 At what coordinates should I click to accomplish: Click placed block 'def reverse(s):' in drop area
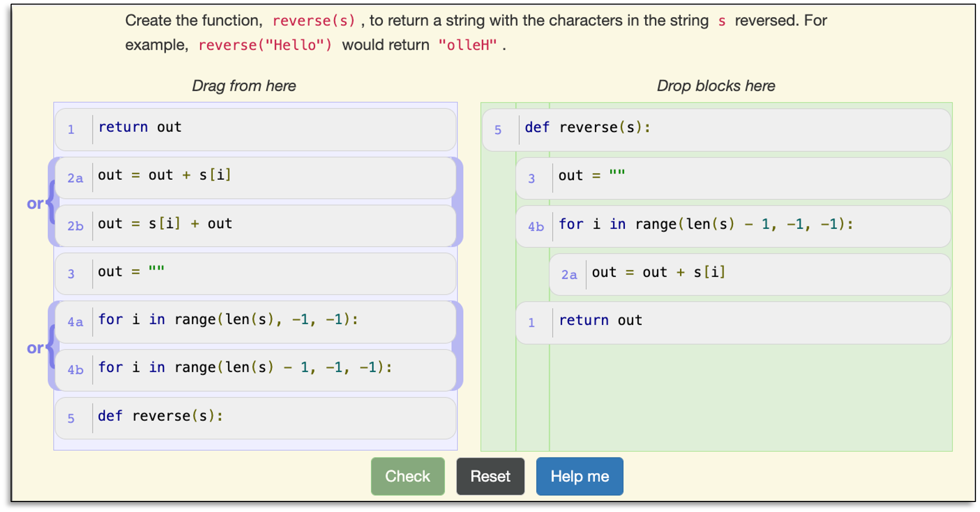[x=716, y=130]
